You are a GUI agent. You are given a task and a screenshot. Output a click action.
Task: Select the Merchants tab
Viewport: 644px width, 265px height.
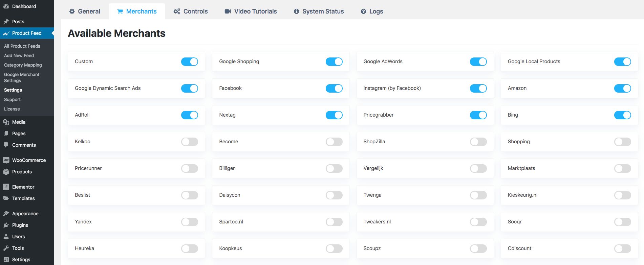point(137,11)
